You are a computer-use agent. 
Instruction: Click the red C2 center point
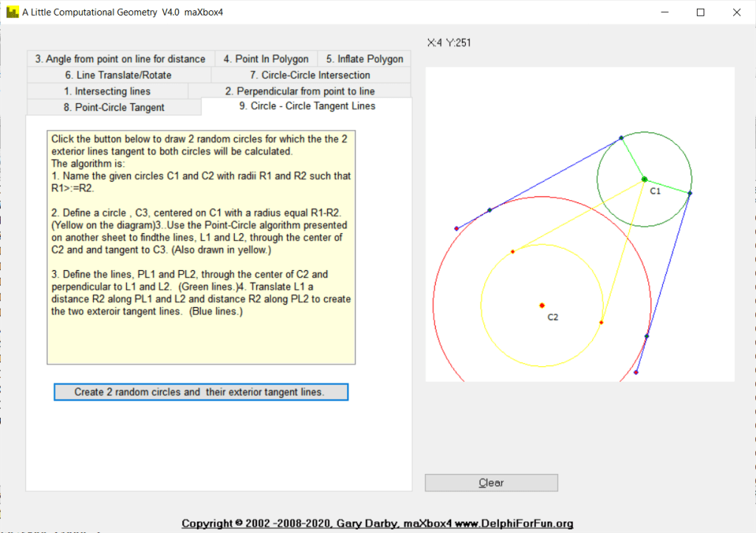[x=542, y=305]
